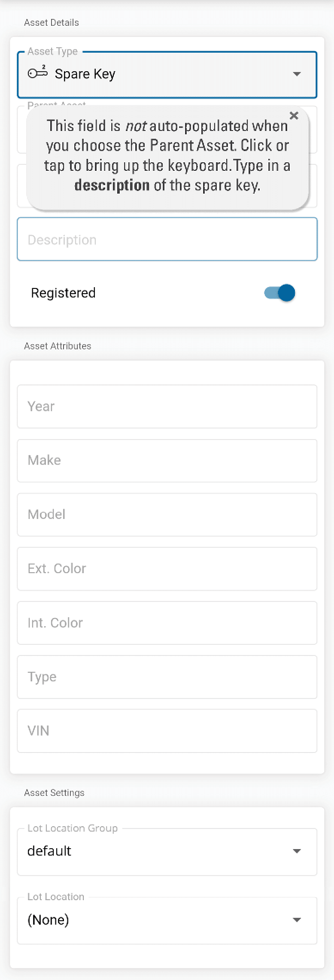Image resolution: width=334 pixels, height=980 pixels.
Task: Click the Type attribute field
Action: [x=167, y=677]
